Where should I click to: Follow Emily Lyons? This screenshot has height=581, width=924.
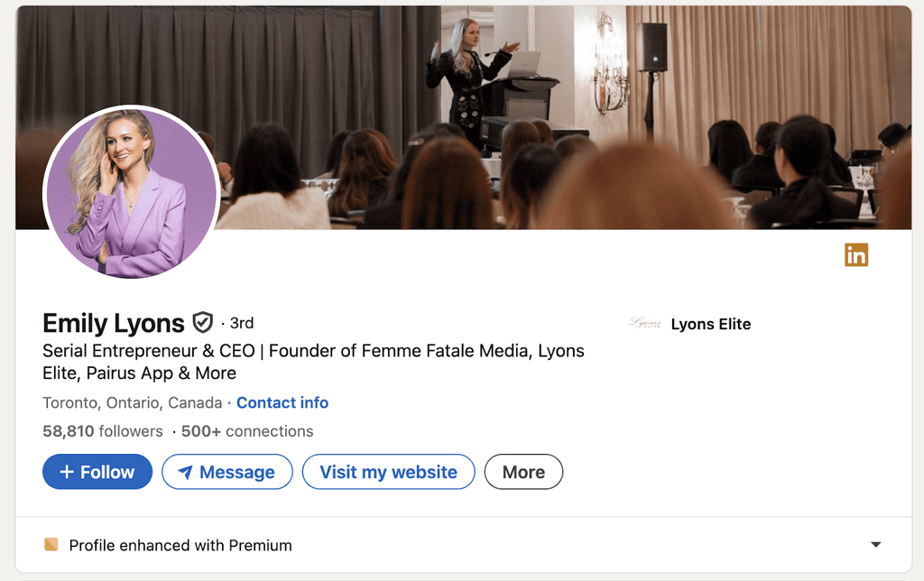(x=97, y=471)
